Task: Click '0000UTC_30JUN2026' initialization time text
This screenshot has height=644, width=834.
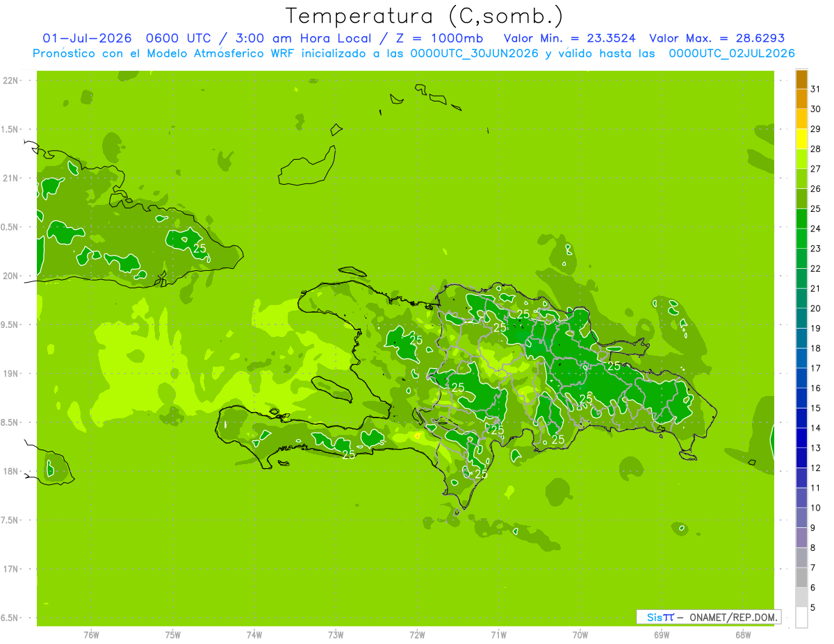Action: click(475, 53)
